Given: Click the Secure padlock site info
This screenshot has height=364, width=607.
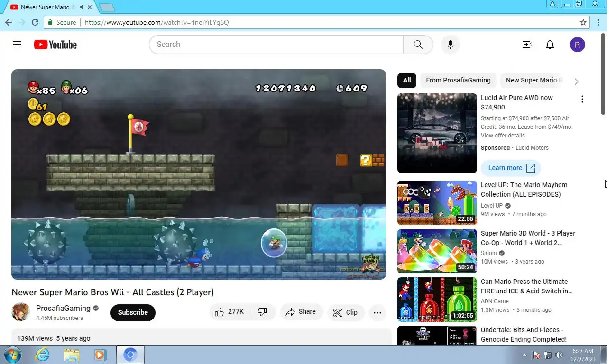Looking at the screenshot, I should 62,22.
